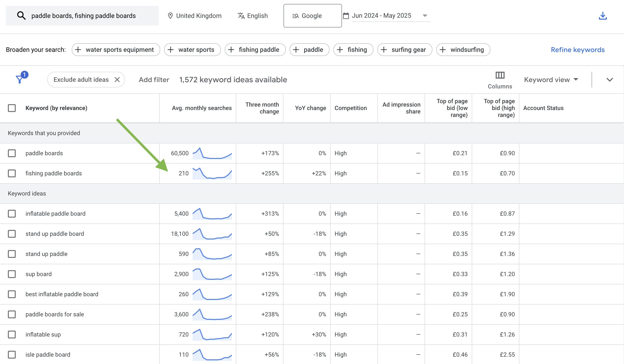Add plus icon for fishing chip
The height and width of the screenshot is (364, 624).
pos(340,50)
